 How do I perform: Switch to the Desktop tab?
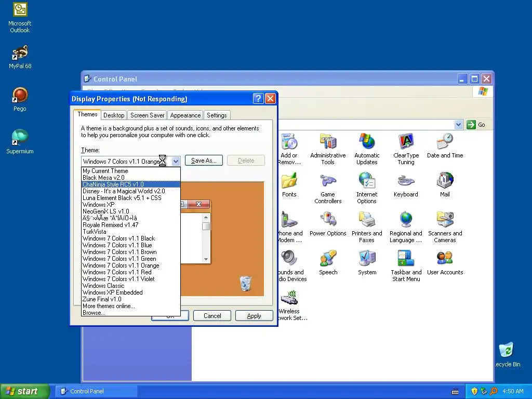click(114, 115)
